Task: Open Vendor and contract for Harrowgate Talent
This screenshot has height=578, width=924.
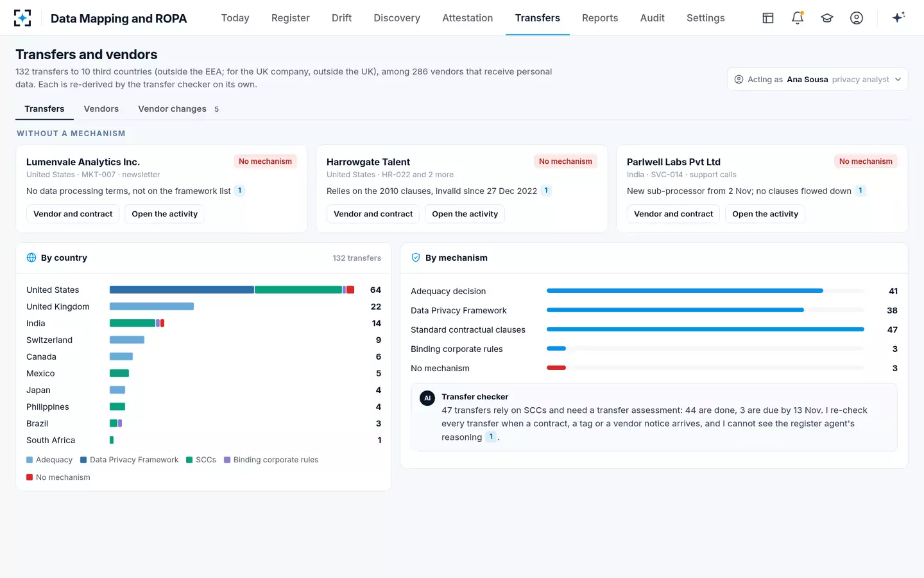Action: (x=373, y=214)
